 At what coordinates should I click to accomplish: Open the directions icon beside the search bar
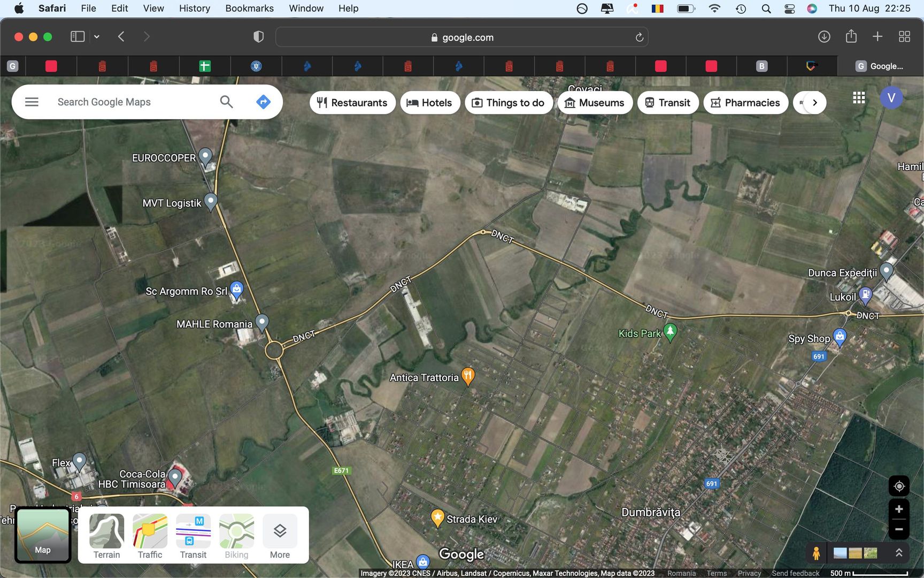point(263,102)
